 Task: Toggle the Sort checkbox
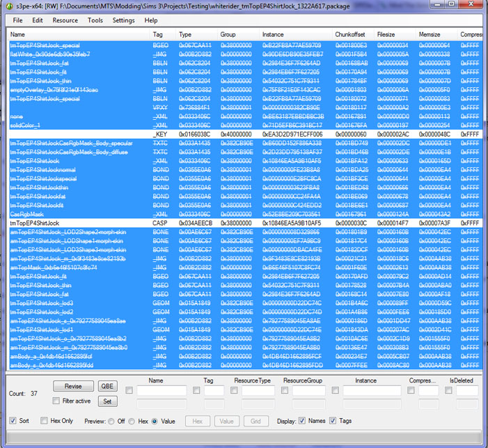(x=14, y=421)
